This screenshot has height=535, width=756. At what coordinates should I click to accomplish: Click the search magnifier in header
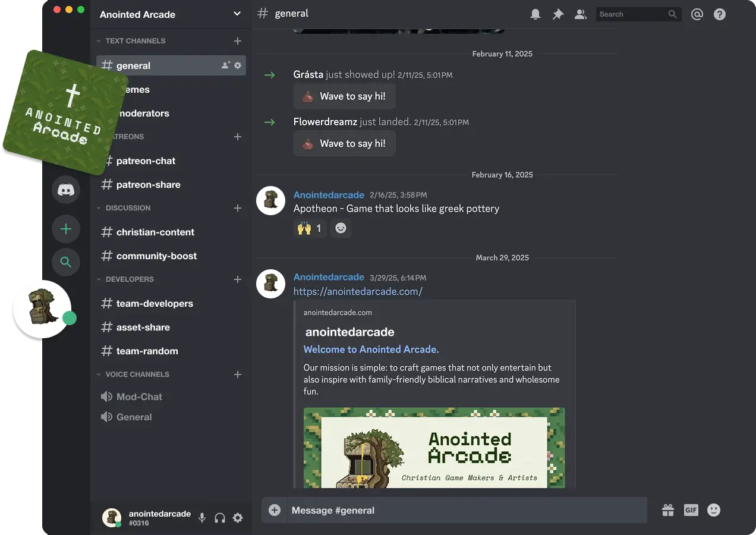673,14
